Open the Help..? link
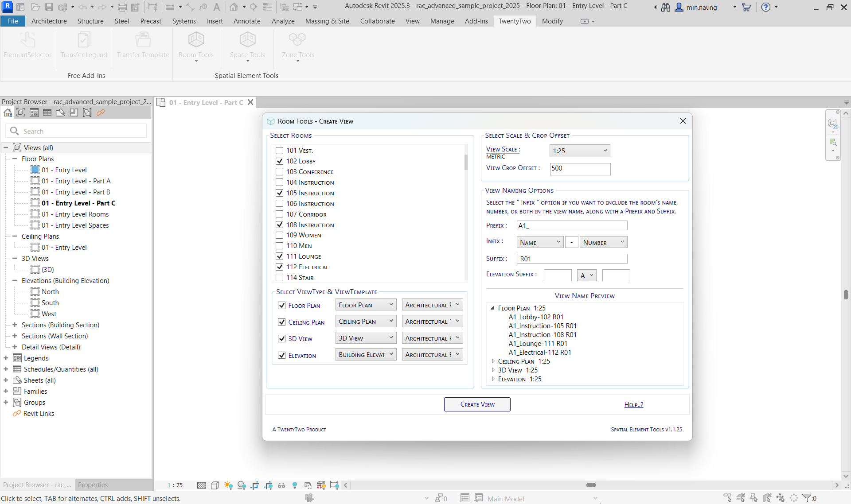The height and width of the screenshot is (504, 851). click(x=633, y=405)
